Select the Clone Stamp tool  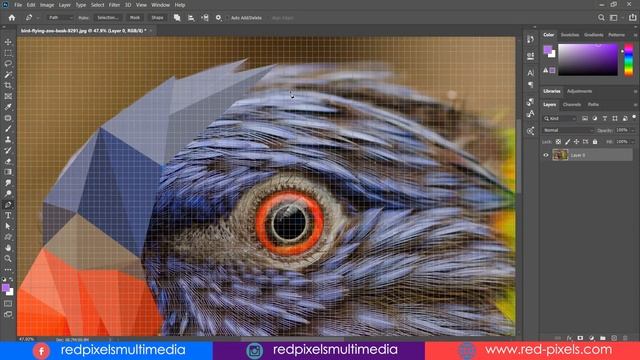[8, 140]
